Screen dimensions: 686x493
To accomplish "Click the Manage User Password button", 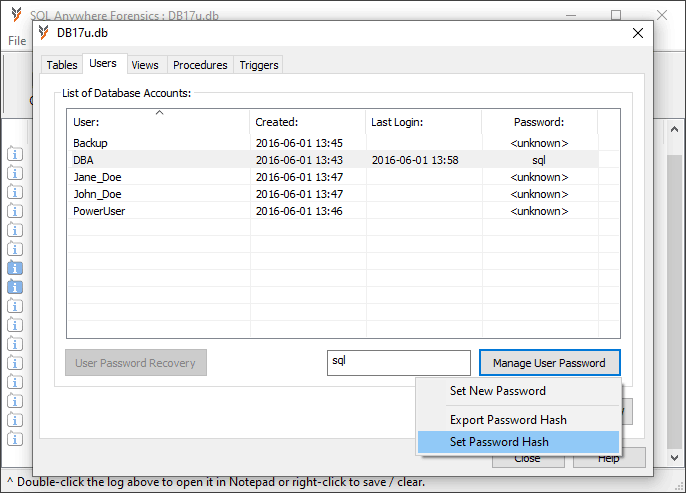I will [x=550, y=363].
